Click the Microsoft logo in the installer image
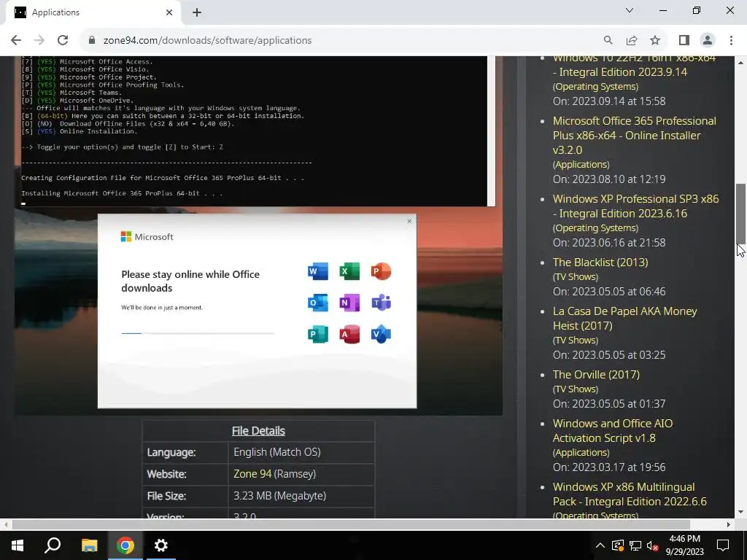The height and width of the screenshot is (560, 747). pyautogui.click(x=147, y=237)
